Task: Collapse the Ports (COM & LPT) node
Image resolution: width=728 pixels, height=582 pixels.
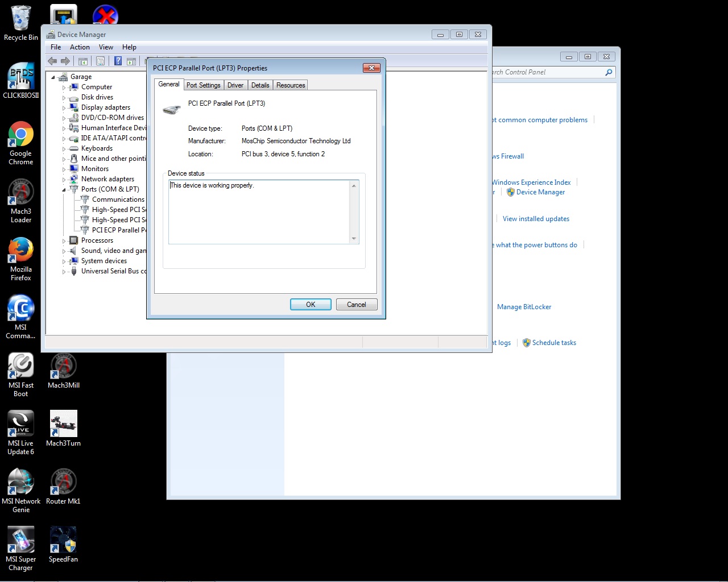Action: tap(64, 190)
